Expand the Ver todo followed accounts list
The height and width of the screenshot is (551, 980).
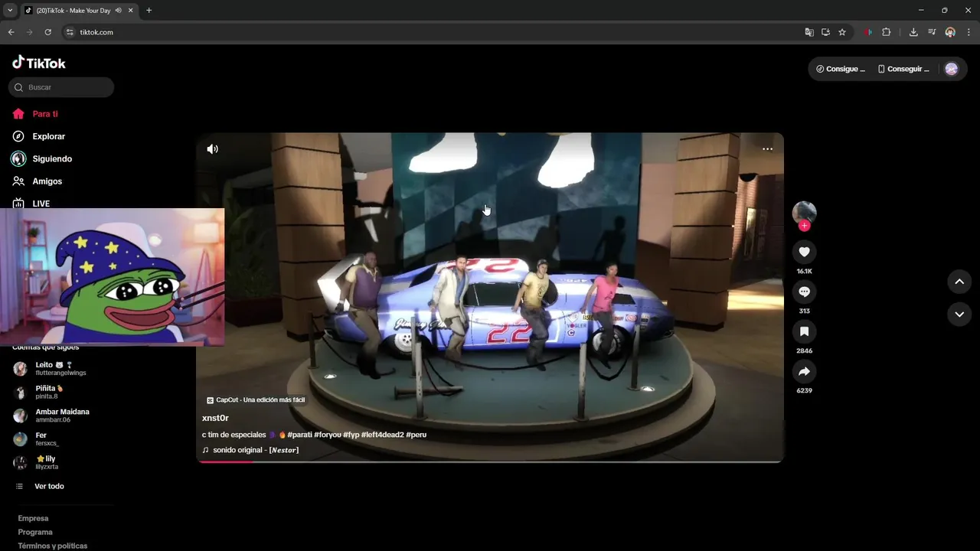(x=40, y=487)
